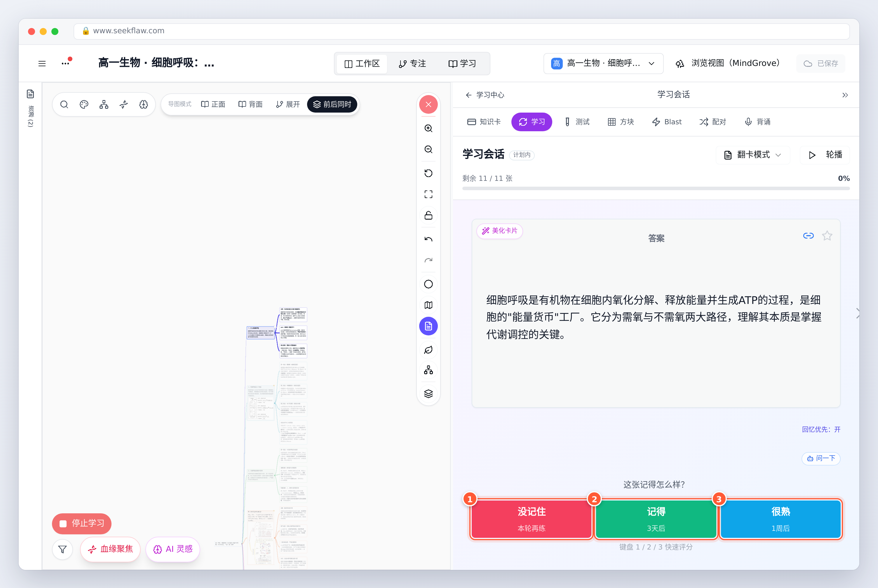Open the more options dots icon
878x588 pixels.
coord(66,63)
